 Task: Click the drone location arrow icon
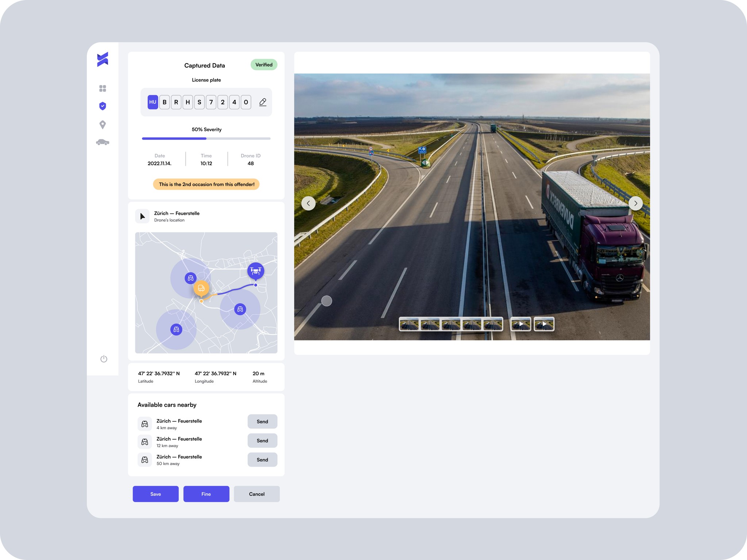[x=142, y=216]
